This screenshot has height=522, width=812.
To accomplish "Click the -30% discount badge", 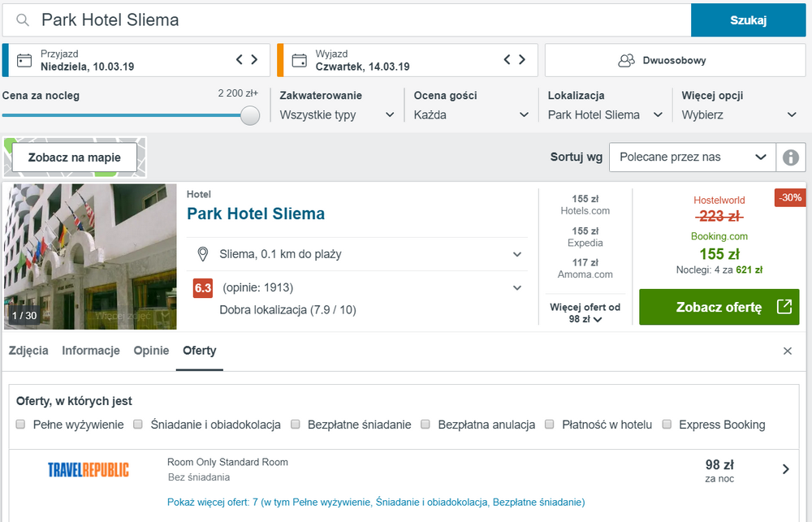I will click(x=790, y=198).
